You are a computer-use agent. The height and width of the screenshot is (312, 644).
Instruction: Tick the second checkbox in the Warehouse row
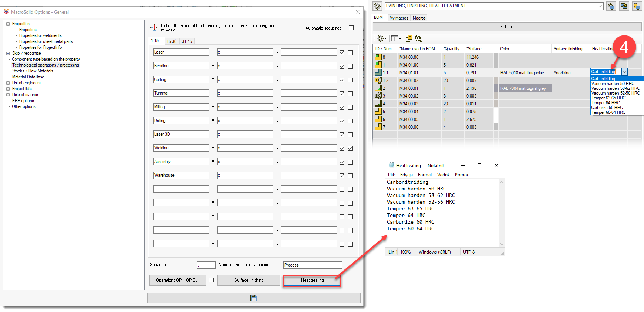pyautogui.click(x=350, y=176)
